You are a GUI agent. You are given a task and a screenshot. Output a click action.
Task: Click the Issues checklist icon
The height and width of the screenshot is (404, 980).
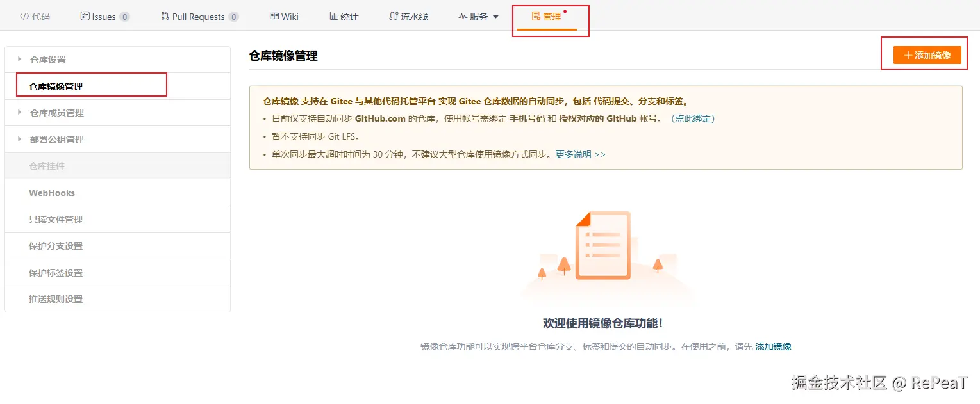pos(86,16)
